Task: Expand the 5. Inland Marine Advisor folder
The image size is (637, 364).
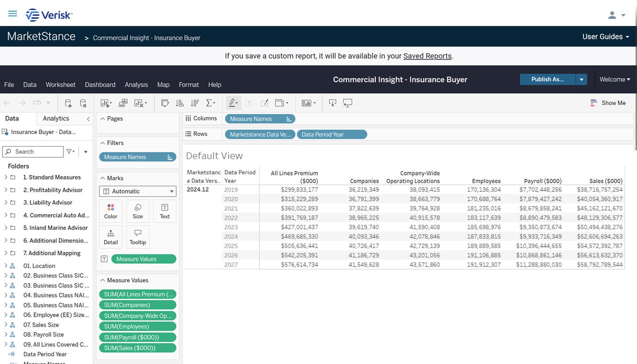Action: (6, 228)
